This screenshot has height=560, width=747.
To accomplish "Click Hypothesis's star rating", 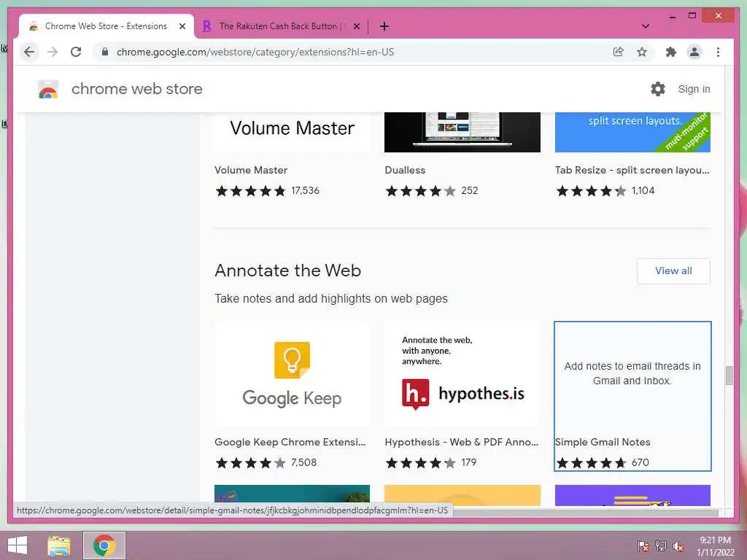I will click(421, 463).
